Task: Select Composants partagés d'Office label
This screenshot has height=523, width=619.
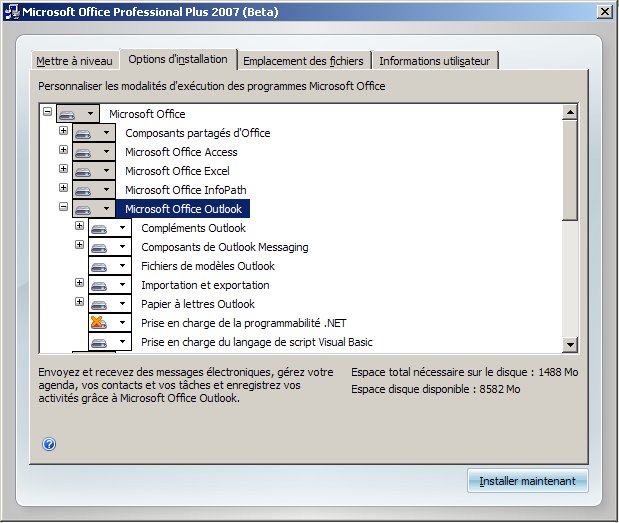Action: (198, 133)
